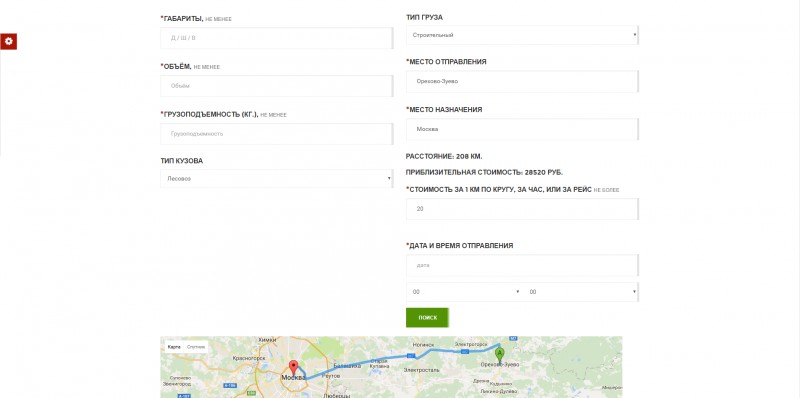Click the Красногорск label on the map
Image resolution: width=800 pixels, height=398 pixels.
(249, 358)
